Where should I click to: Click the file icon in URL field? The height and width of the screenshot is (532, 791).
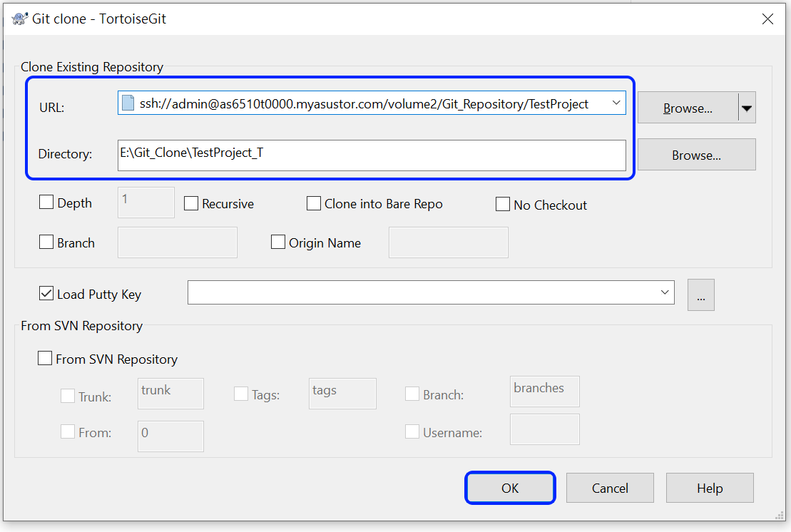point(128,103)
